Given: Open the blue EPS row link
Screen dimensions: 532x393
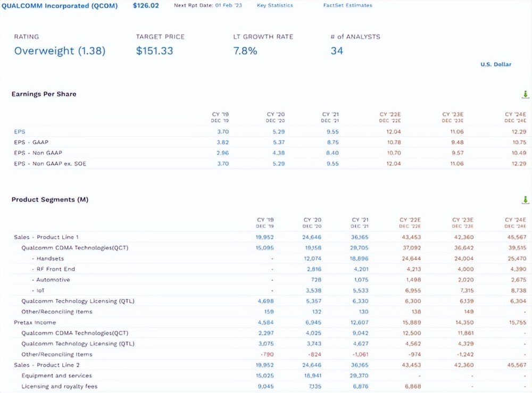Looking at the screenshot, I should click(20, 131).
